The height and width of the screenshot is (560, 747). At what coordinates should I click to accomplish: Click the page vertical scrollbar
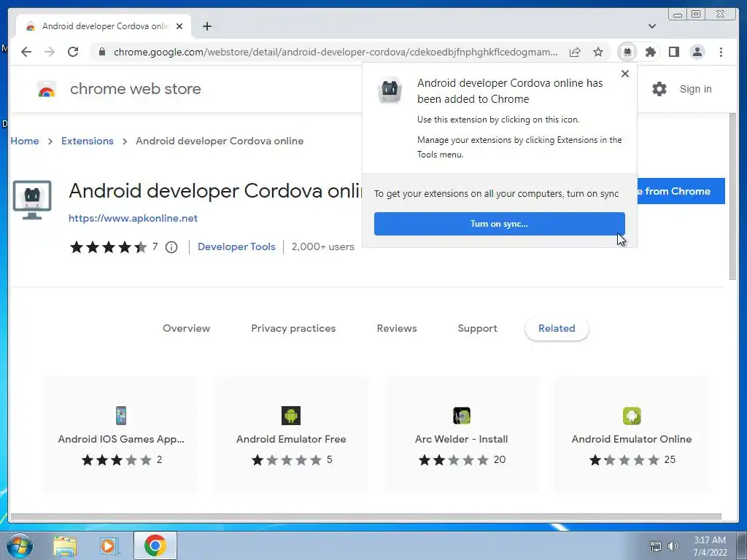pos(732,196)
